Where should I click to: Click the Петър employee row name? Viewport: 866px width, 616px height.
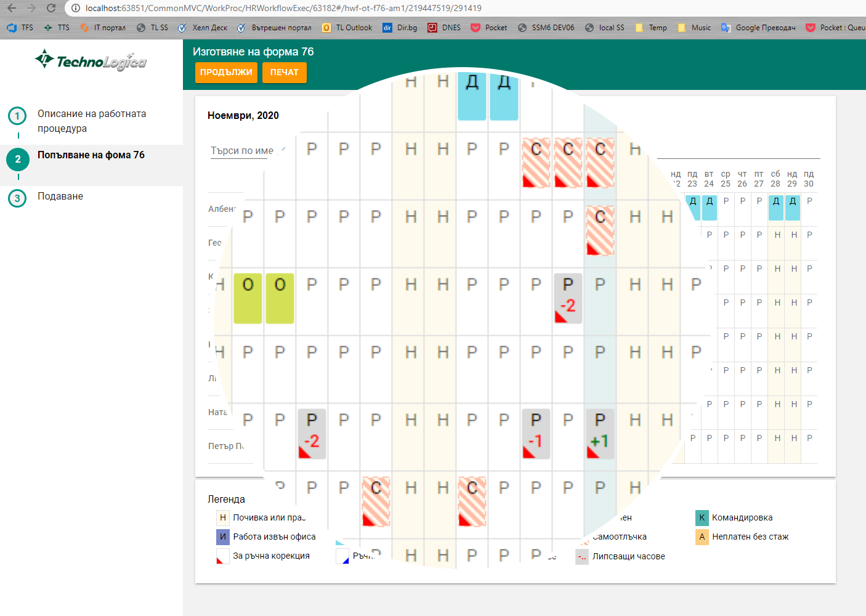pos(226,446)
